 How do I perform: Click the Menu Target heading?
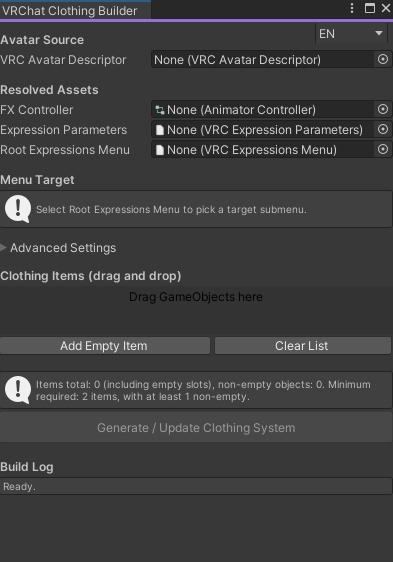(37, 180)
